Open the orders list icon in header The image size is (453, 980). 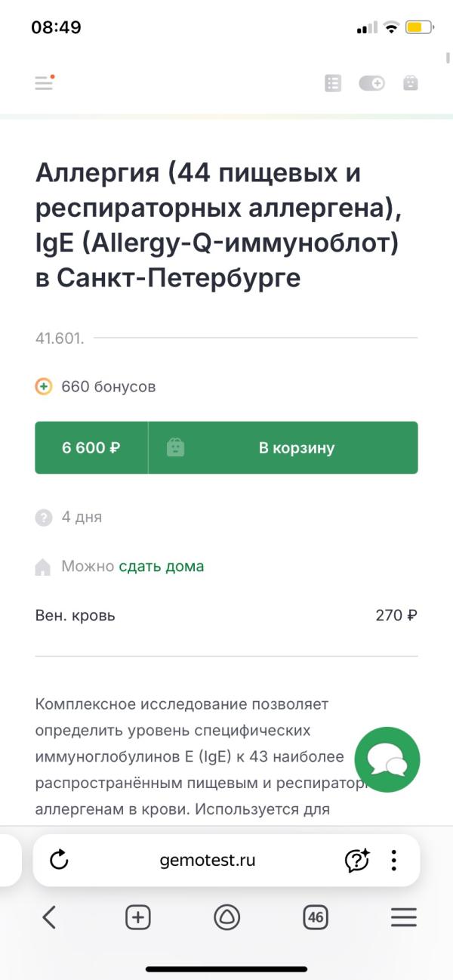(333, 83)
